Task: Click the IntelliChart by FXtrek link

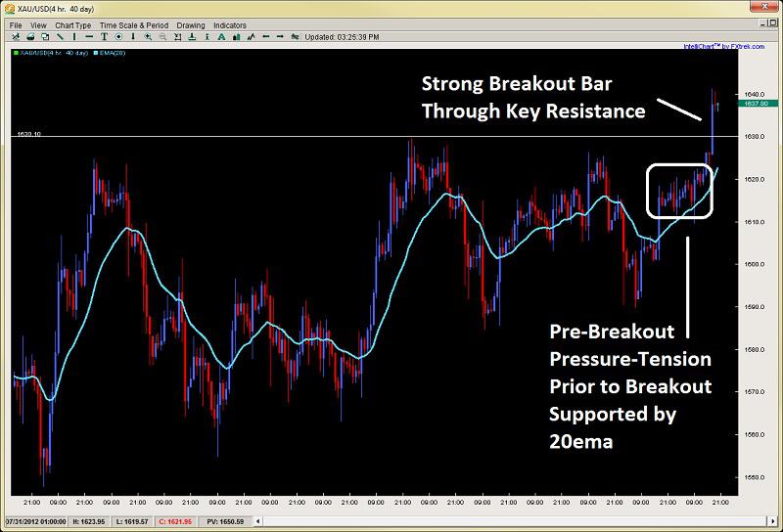Action: [x=723, y=46]
